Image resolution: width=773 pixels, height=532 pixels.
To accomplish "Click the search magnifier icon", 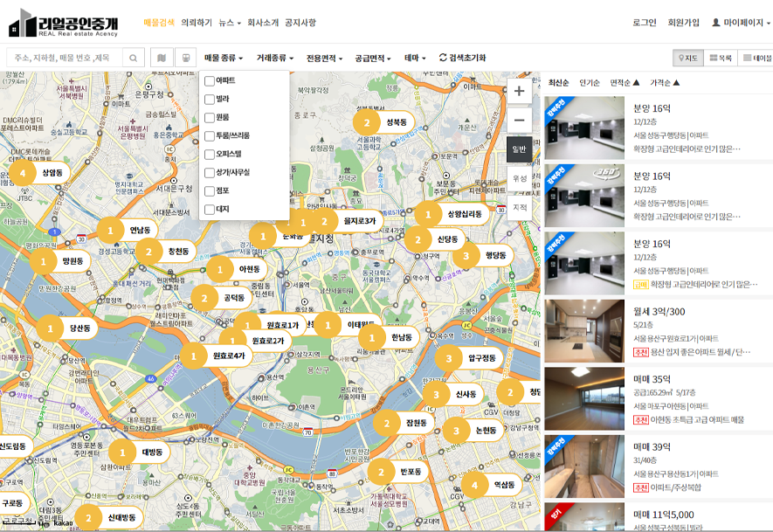I will pyautogui.click(x=133, y=58).
